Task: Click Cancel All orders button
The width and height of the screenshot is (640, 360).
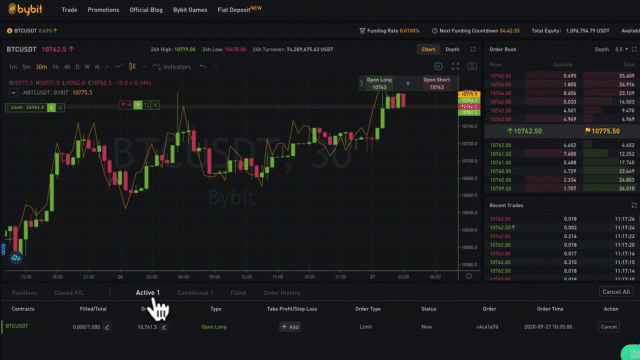Action: 616,292
